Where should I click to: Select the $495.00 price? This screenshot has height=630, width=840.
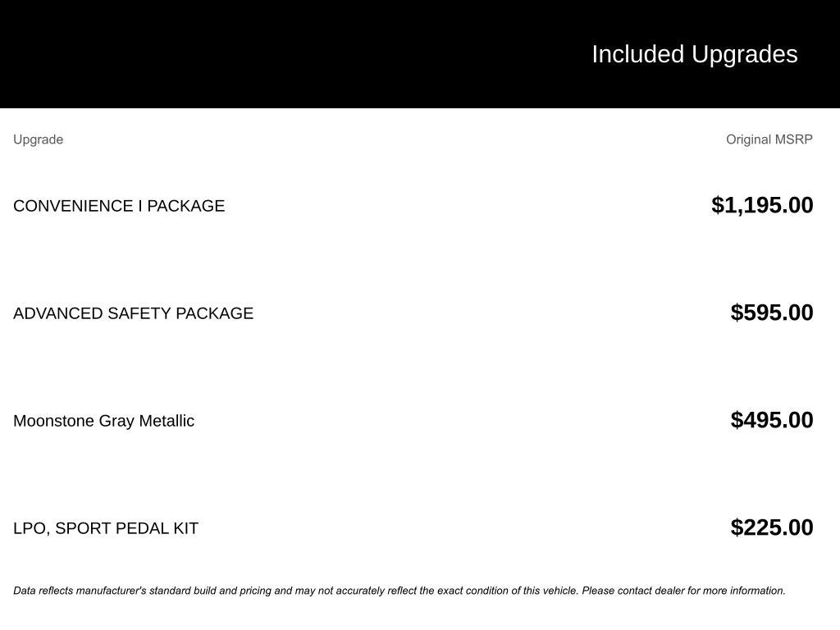pyautogui.click(x=772, y=420)
